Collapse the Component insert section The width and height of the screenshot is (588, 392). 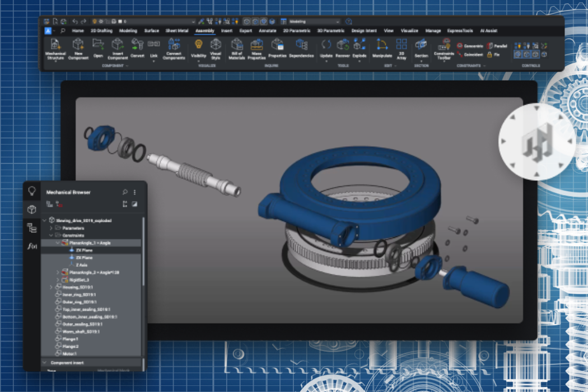click(x=45, y=363)
